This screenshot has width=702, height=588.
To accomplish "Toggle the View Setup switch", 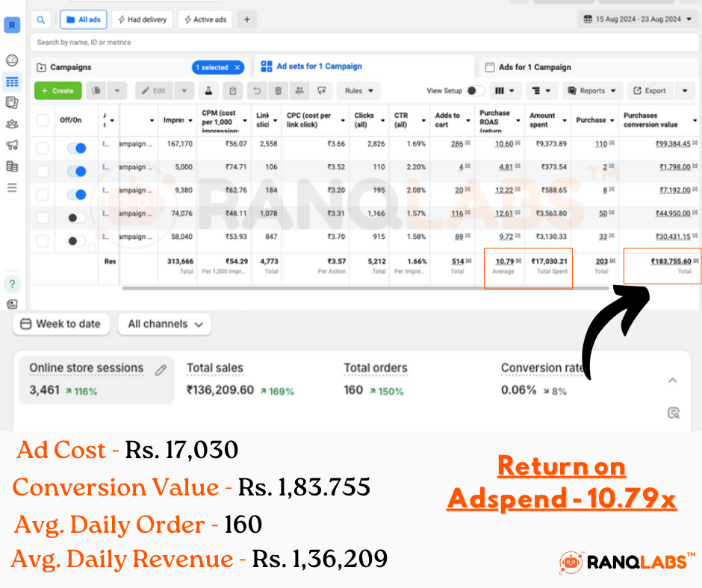I will point(475,91).
